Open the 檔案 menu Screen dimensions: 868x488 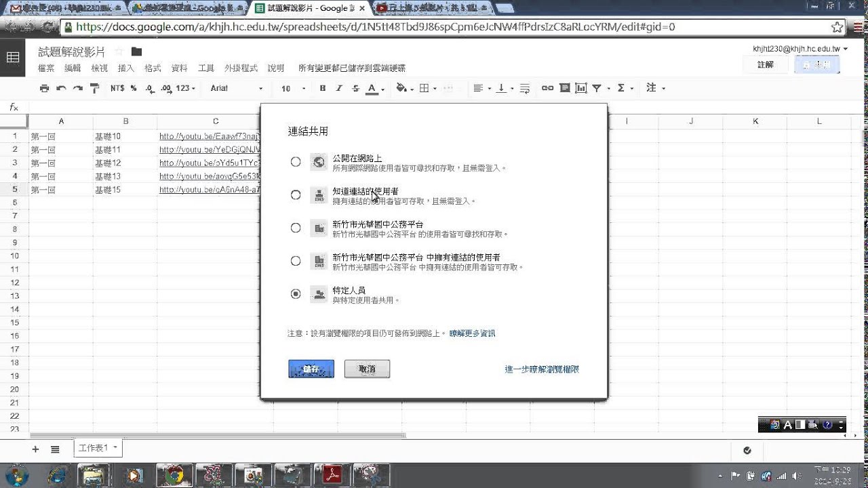click(46, 68)
